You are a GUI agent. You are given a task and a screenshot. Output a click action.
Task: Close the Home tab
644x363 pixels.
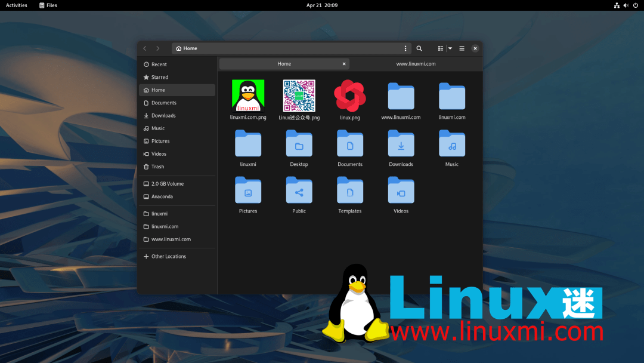tap(344, 64)
